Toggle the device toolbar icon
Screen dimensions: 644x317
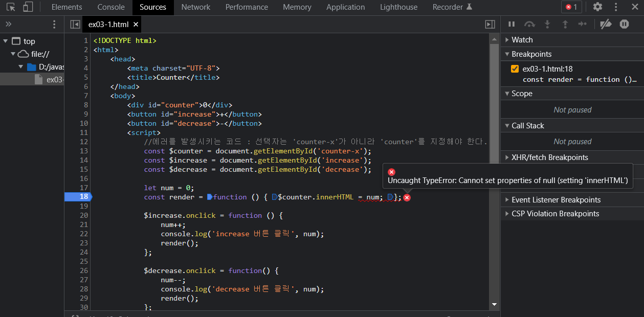coord(28,7)
